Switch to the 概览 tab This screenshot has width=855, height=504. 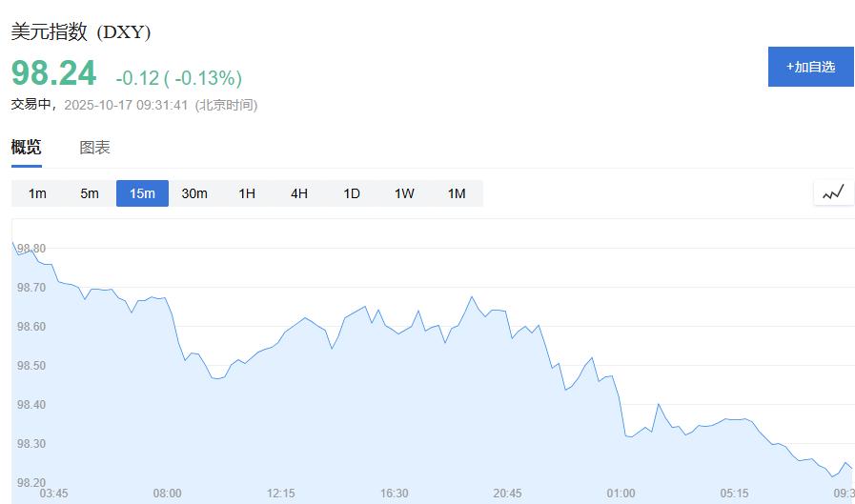click(x=27, y=148)
